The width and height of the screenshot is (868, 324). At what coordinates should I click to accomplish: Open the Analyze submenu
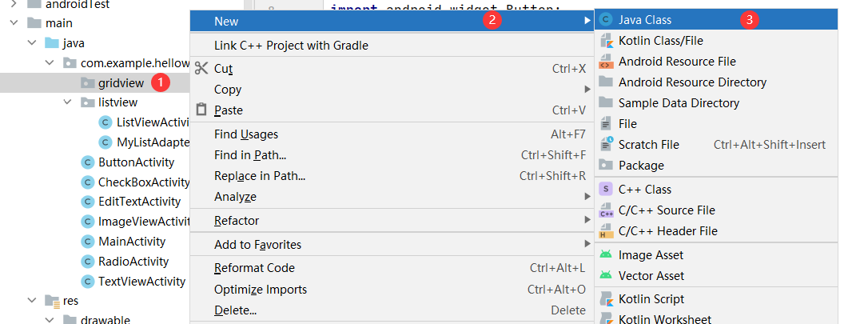point(235,197)
